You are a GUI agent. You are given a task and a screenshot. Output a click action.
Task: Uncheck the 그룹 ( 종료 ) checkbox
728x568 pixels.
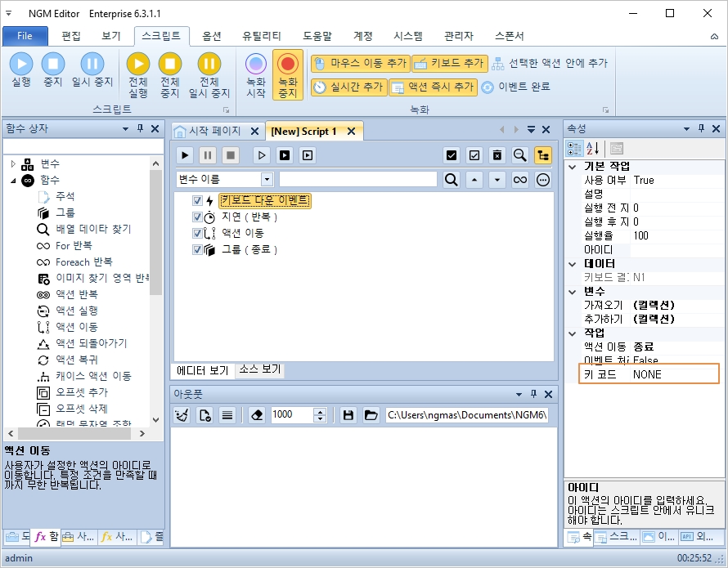click(x=197, y=249)
